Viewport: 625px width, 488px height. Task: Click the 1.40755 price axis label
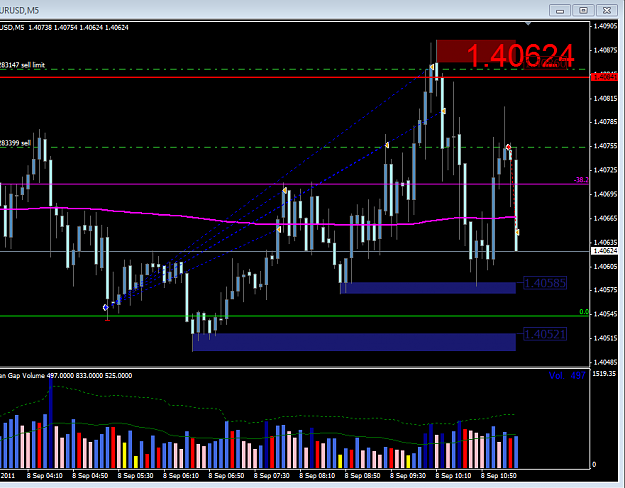(605, 146)
